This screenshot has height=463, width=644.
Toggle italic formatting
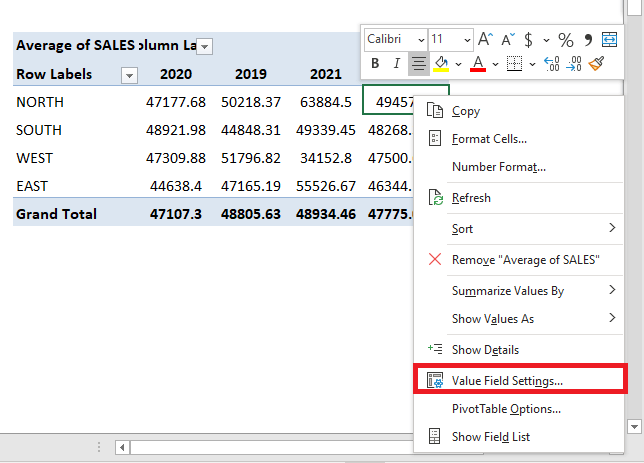[x=396, y=63]
